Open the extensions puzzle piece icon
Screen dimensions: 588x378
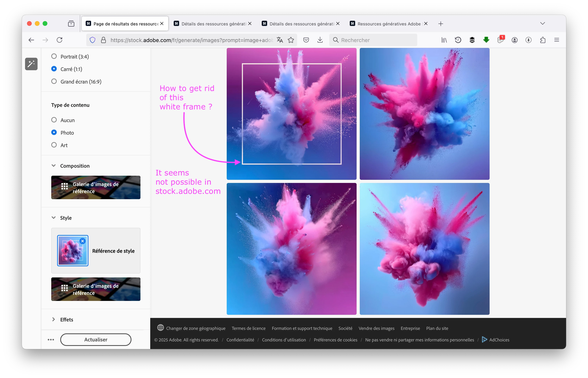543,40
